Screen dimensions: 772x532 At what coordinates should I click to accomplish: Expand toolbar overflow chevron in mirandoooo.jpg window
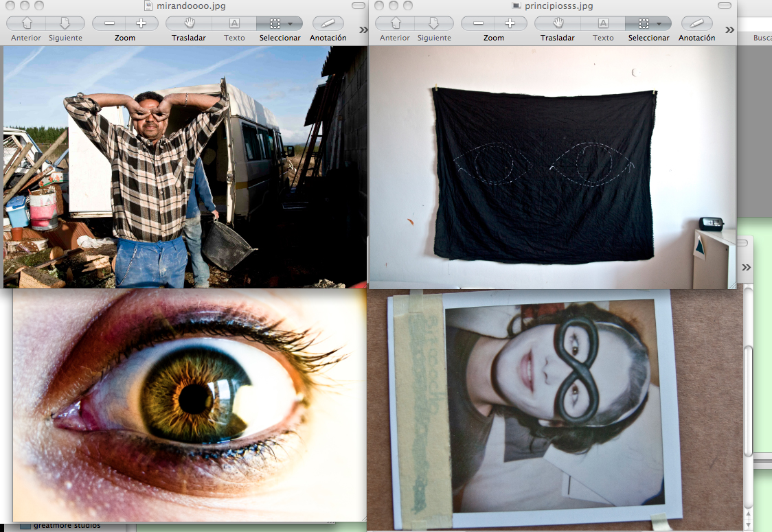click(363, 30)
